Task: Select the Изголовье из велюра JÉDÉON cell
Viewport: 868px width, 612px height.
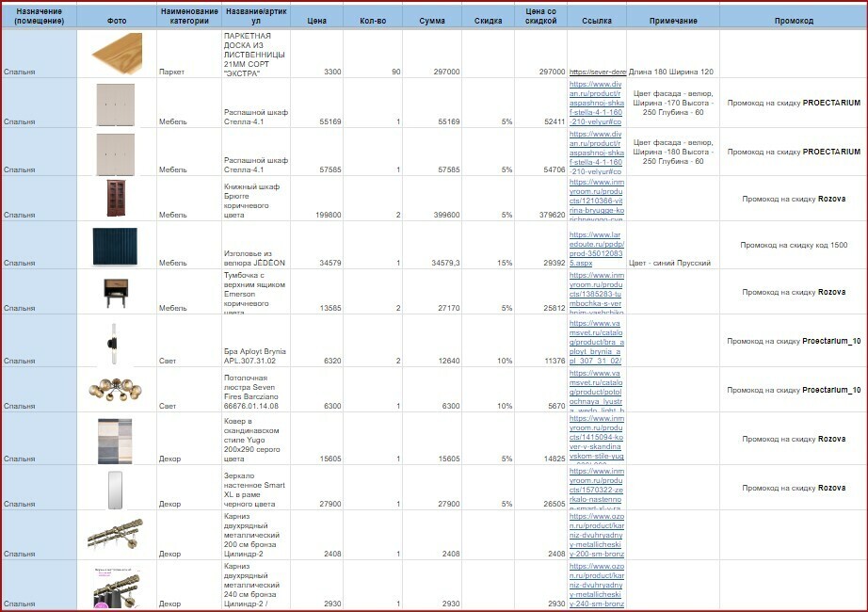Action: pos(256,246)
